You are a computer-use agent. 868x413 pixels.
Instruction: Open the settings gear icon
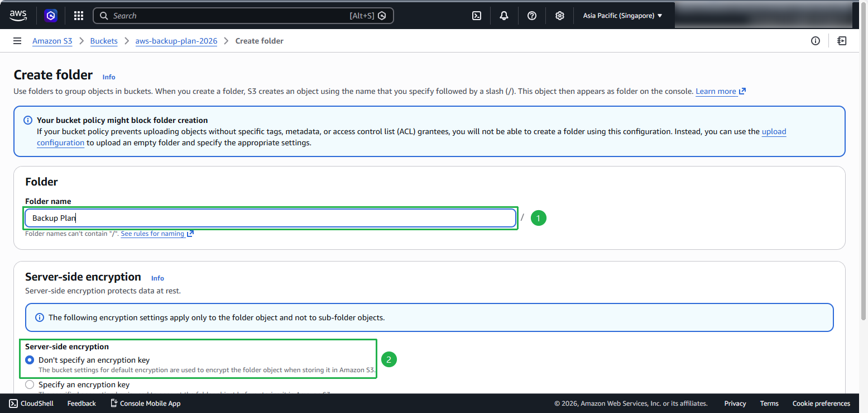pyautogui.click(x=560, y=16)
